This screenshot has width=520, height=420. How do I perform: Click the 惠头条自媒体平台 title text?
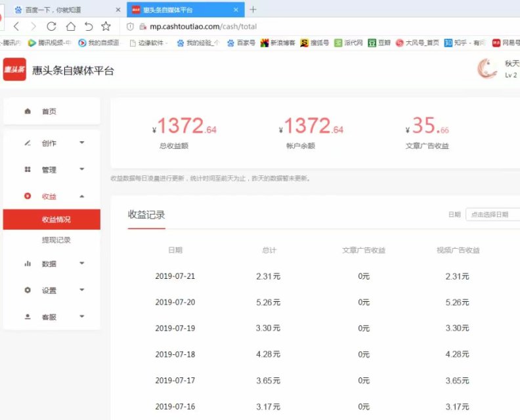click(x=73, y=70)
